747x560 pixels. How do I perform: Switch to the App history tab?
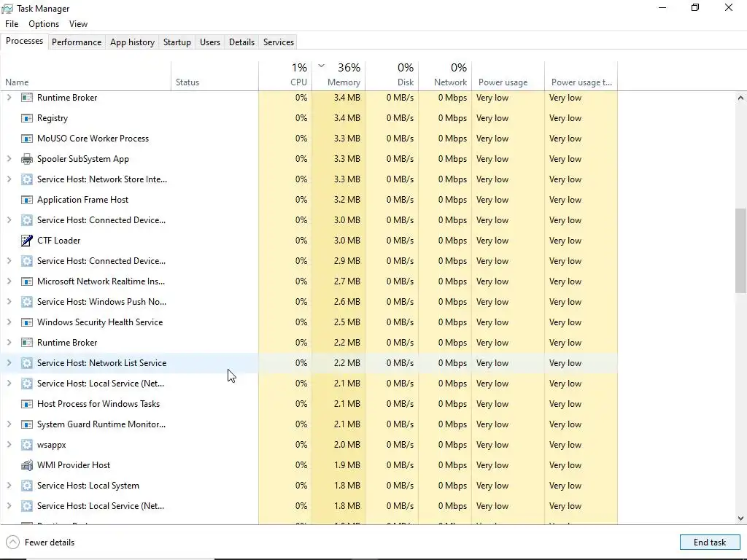(133, 42)
